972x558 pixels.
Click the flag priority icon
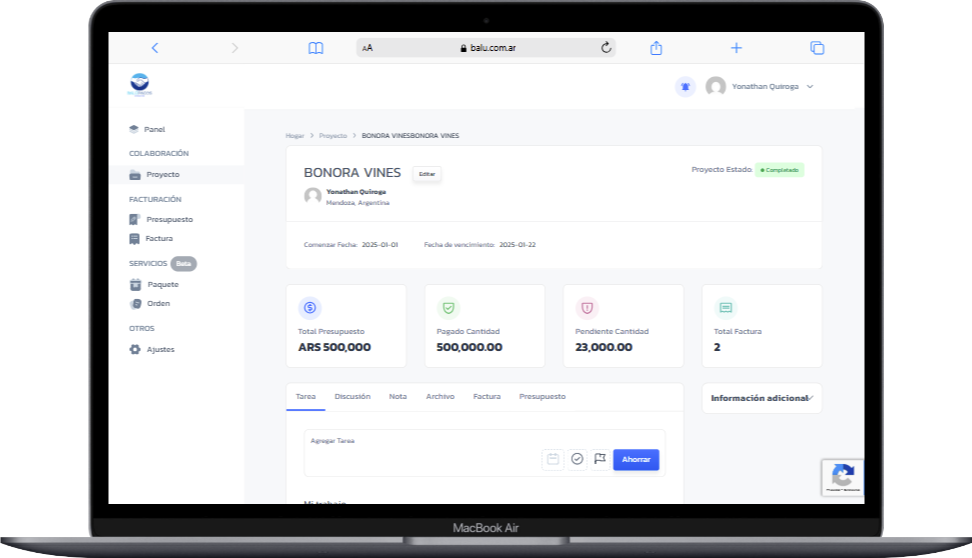[600, 459]
